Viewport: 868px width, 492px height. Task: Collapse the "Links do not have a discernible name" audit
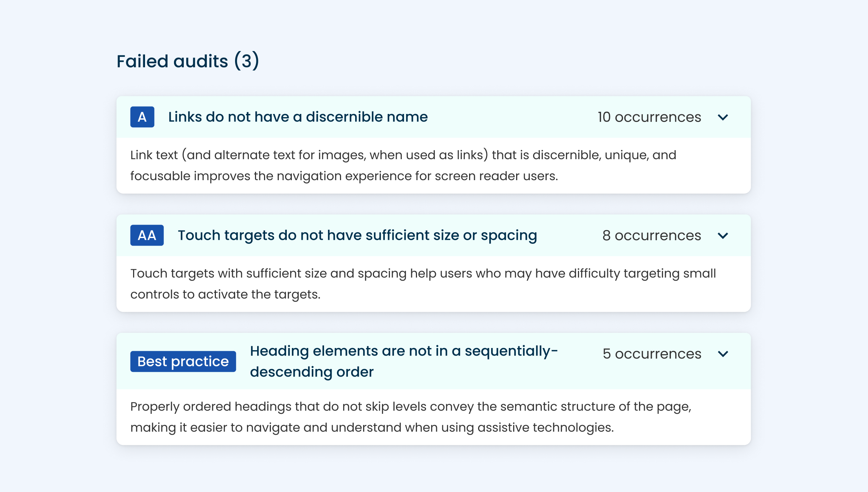(x=723, y=117)
